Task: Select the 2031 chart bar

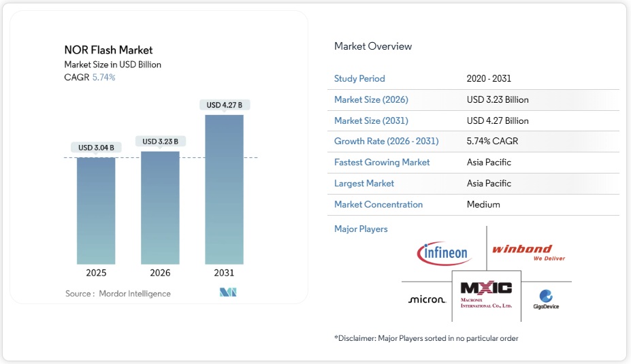Action: tap(224, 189)
